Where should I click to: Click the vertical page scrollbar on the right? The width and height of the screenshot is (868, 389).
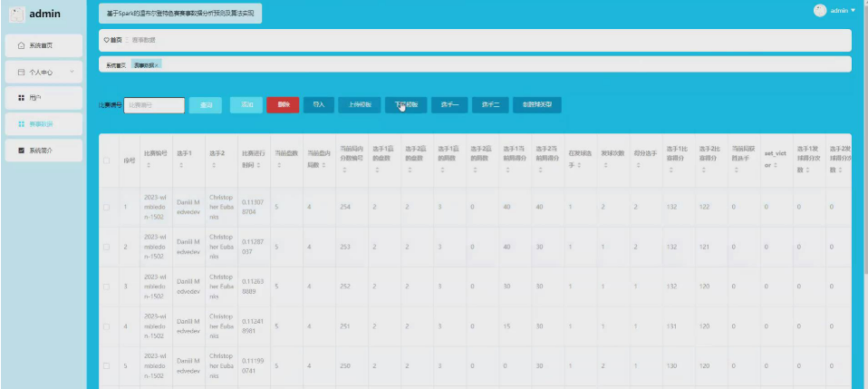pos(864,139)
